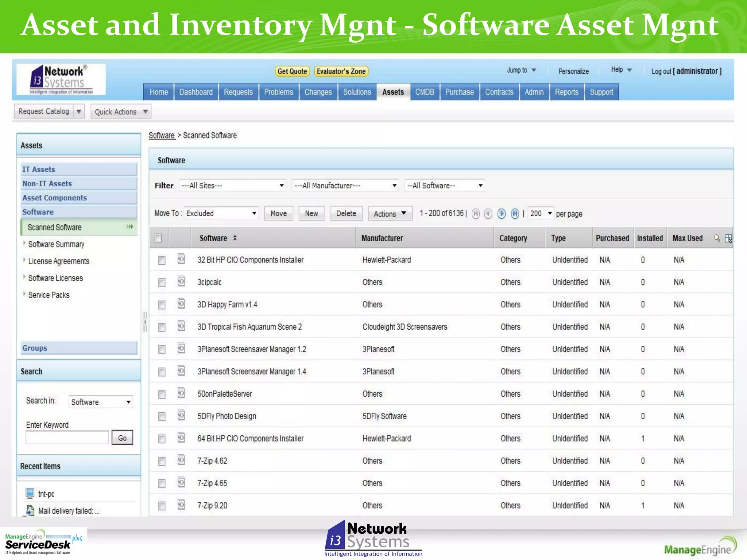Toggle the select-all checkbox in table header
This screenshot has width=747, height=560.
158,238
